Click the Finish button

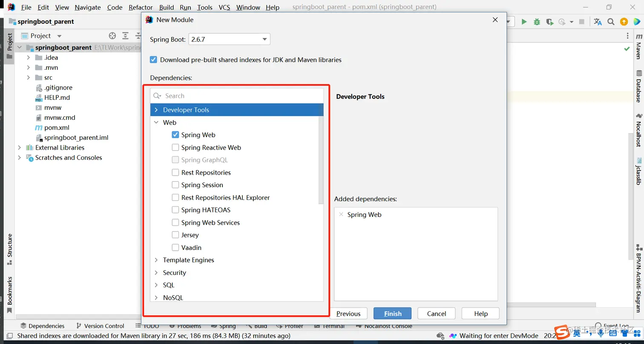tap(393, 314)
